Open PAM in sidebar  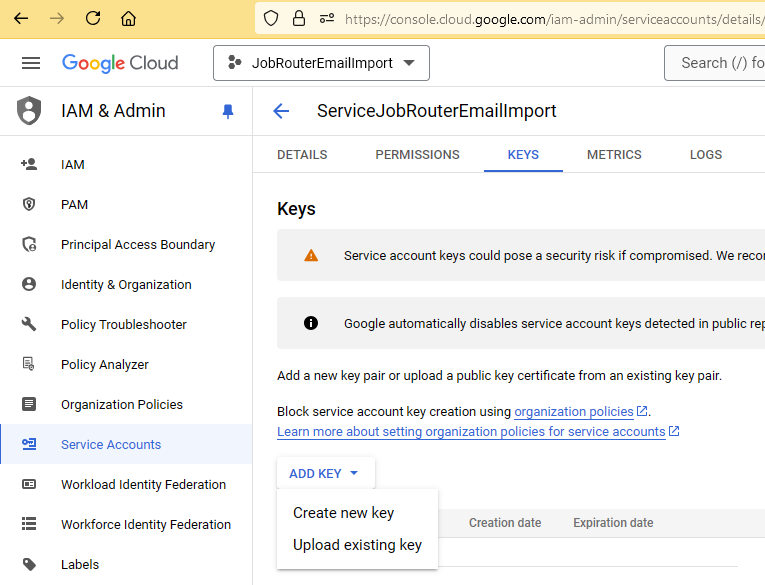coord(74,205)
